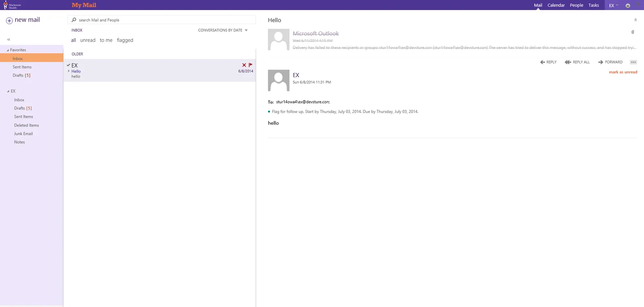Show flagged messages filter
Viewport: 644px width, 307px height.
coord(125,40)
